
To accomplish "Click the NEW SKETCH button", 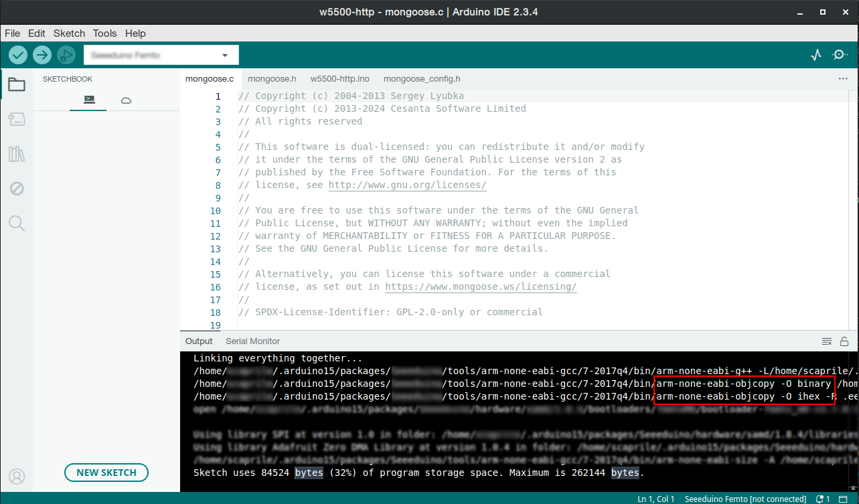I will click(x=106, y=473).
